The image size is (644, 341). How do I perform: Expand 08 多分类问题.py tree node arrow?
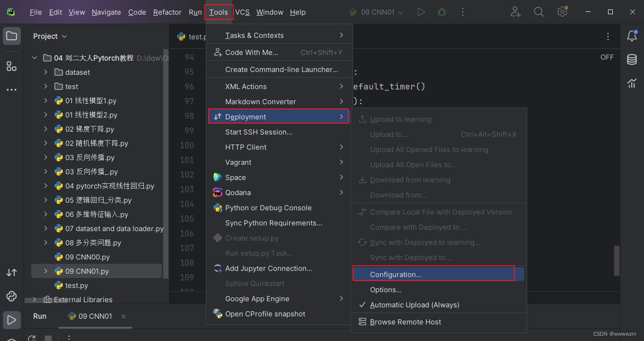pos(46,243)
